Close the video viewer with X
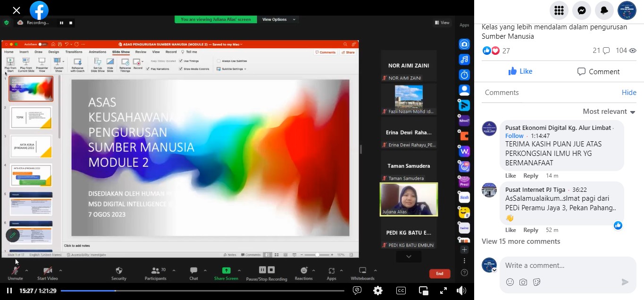The width and height of the screenshot is (644, 300). pos(17,10)
